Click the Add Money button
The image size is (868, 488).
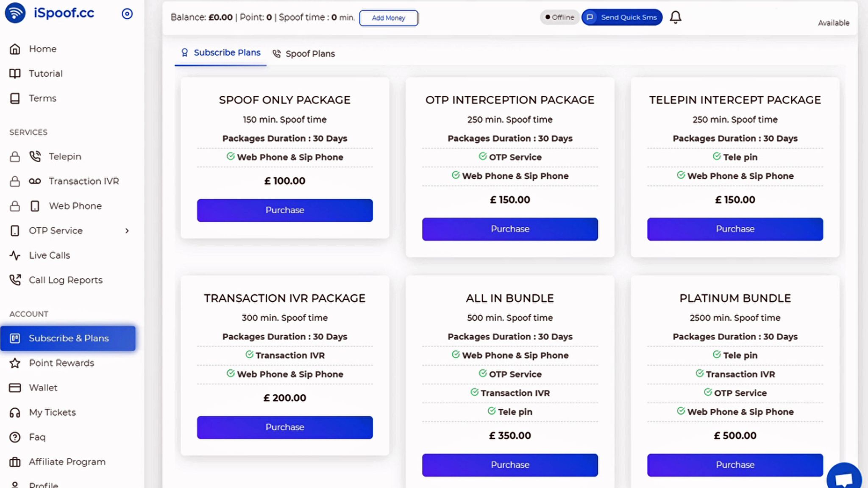pos(389,18)
